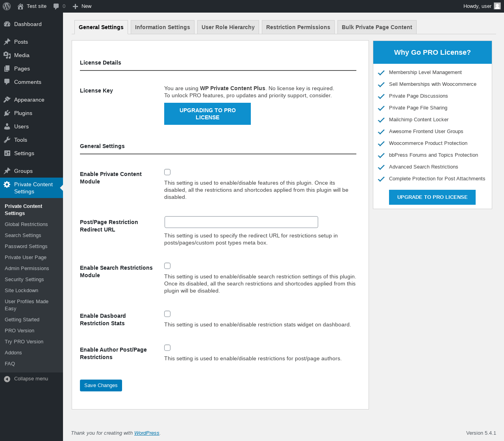Click the New label in admin bar
This screenshot has width=504, height=441.
[87, 6]
